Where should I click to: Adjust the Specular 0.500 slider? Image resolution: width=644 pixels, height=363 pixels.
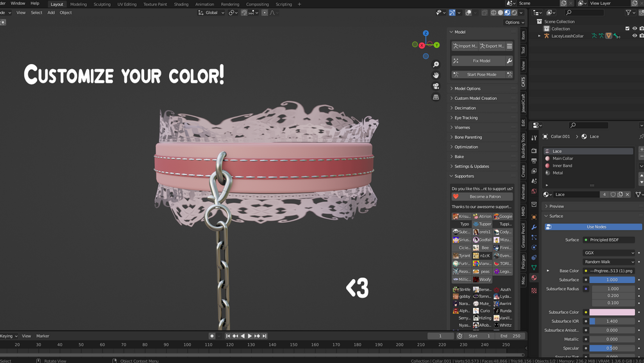pyautogui.click(x=612, y=348)
